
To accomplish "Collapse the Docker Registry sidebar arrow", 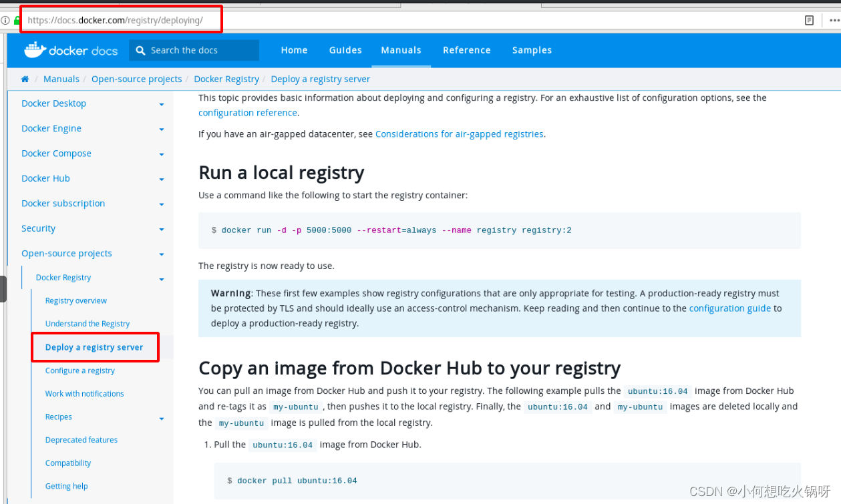I will click(162, 280).
